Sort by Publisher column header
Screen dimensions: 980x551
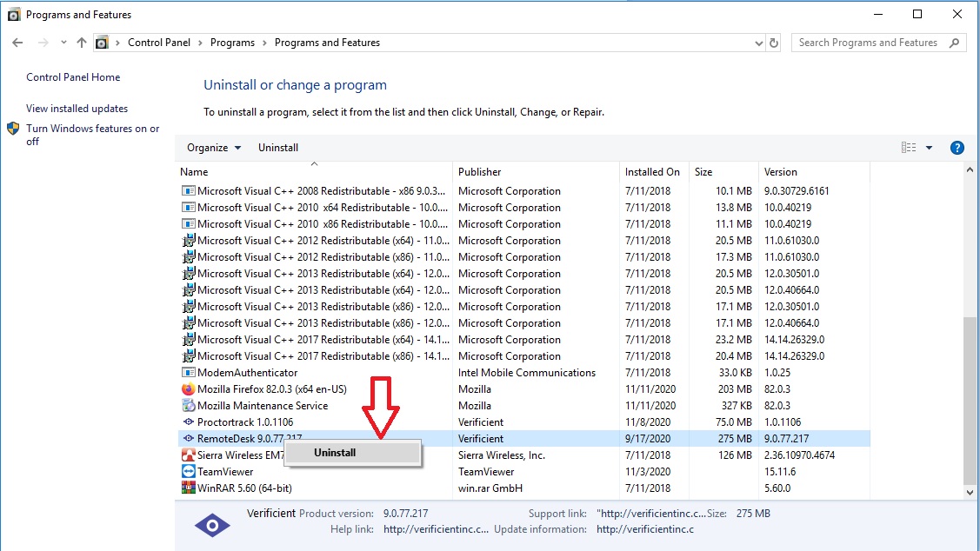click(536, 172)
